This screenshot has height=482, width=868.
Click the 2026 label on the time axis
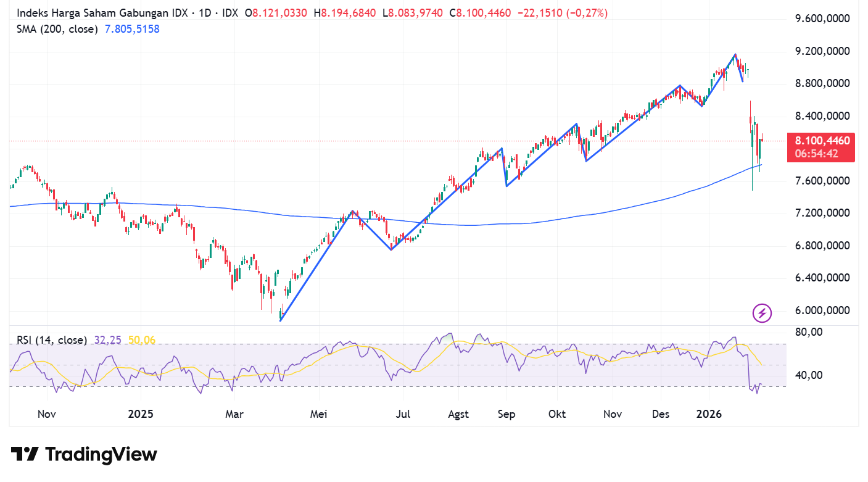click(708, 414)
